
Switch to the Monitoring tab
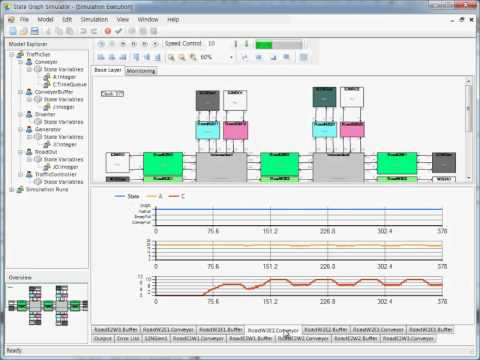[x=141, y=71]
